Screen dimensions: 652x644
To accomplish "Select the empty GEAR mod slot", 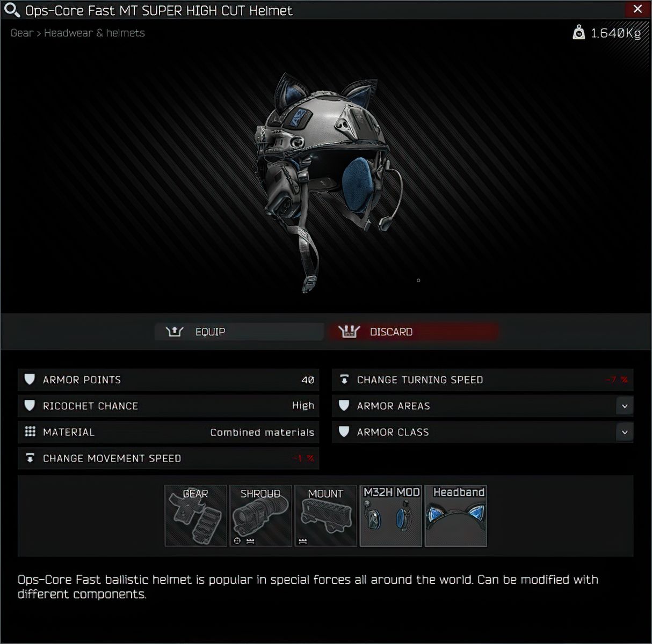I will [x=195, y=516].
